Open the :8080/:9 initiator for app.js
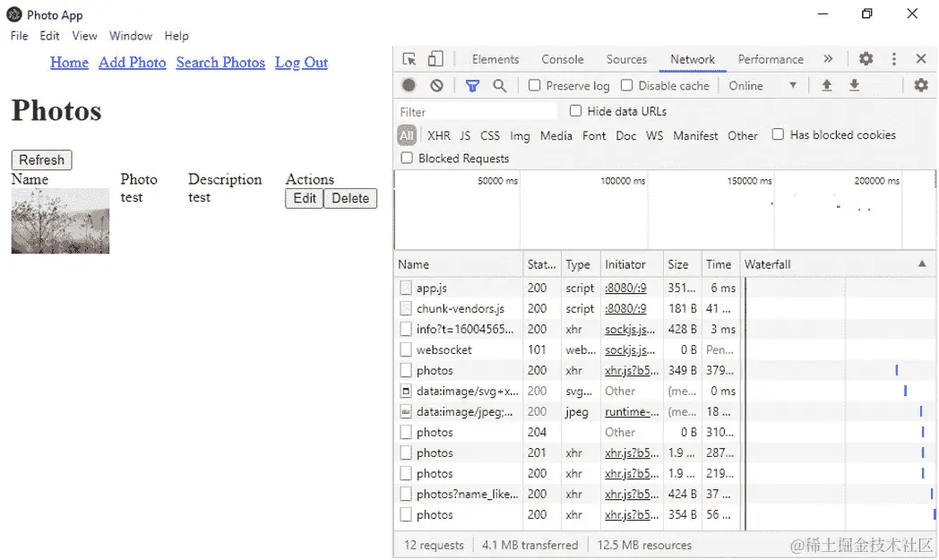Viewport: 939px width, 560px height. pyautogui.click(x=625, y=289)
